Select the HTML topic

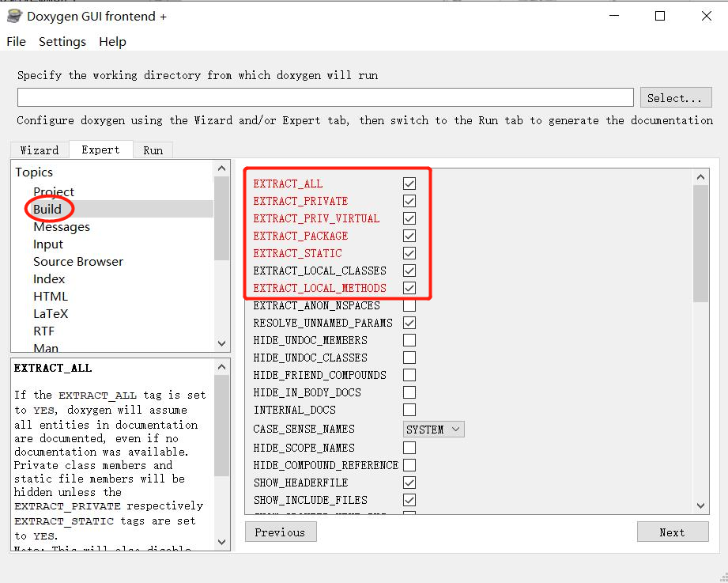coord(50,297)
